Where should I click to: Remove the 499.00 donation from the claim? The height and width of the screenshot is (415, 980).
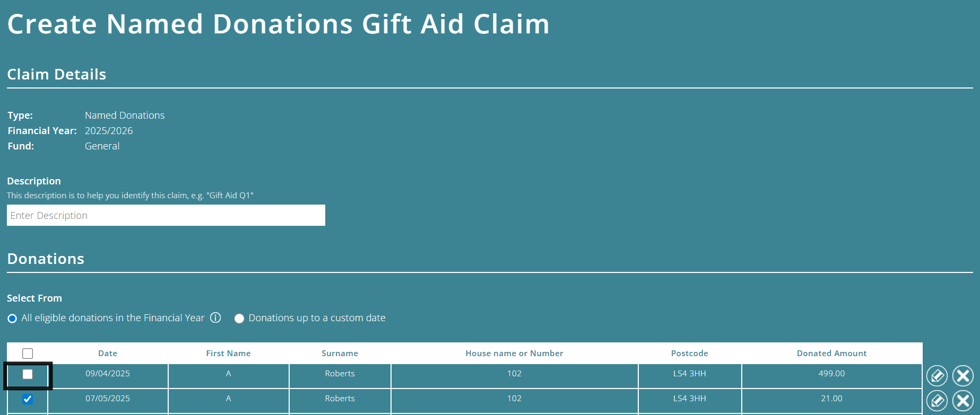click(x=962, y=376)
